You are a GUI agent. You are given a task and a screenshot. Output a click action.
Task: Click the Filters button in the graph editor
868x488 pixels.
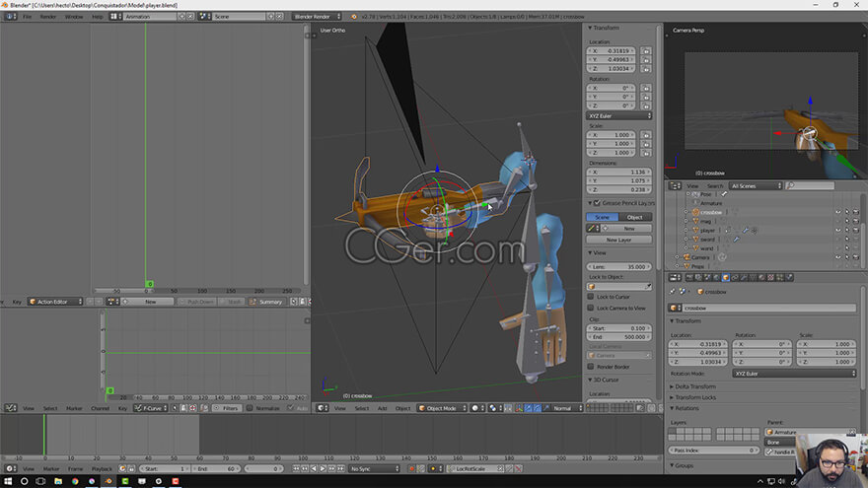226,408
